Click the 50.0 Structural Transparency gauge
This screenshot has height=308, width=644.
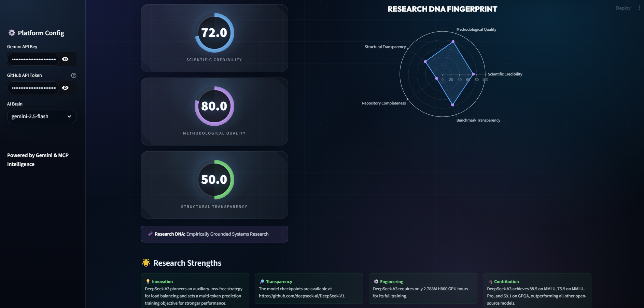(214, 180)
